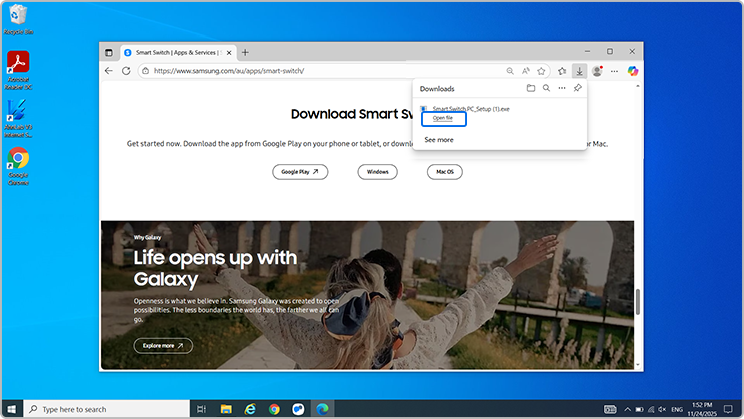Open more options in Downloads panel
744x419 pixels.
click(563, 89)
